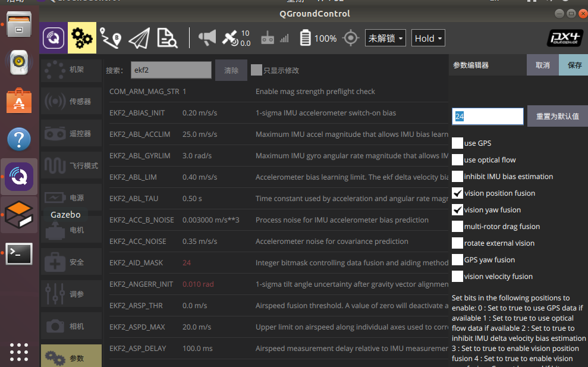Open the 机架 airframe setup page
This screenshot has width=588, height=367.
point(71,70)
